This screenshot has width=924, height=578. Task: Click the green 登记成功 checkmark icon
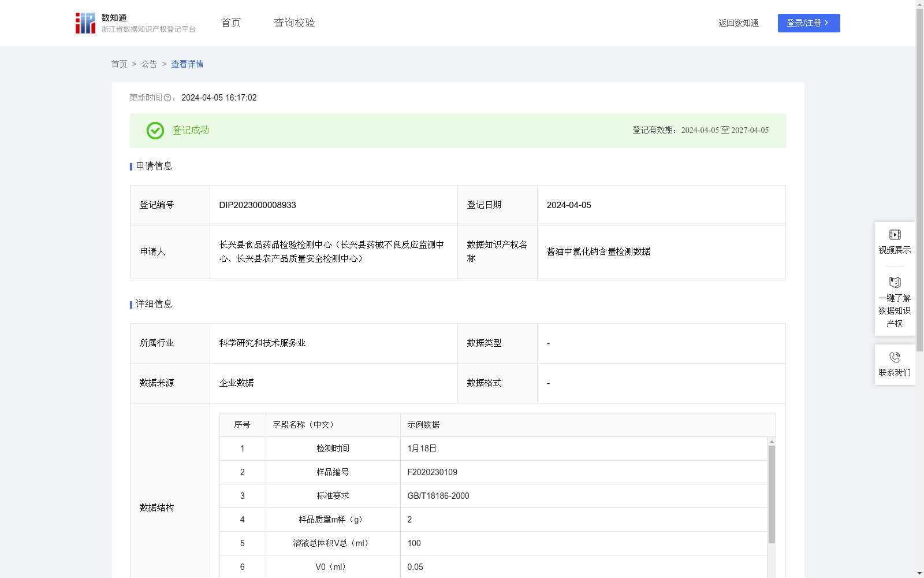point(155,131)
